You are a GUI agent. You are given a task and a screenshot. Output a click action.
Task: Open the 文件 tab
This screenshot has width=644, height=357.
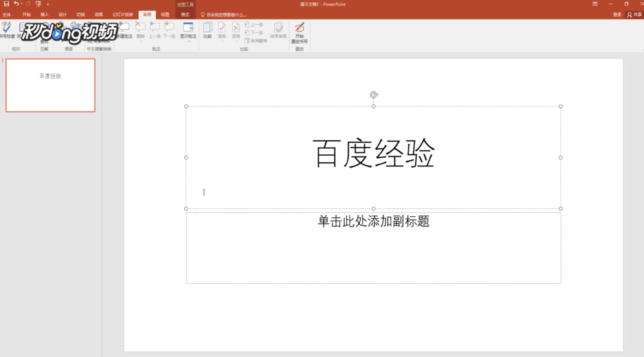point(7,14)
